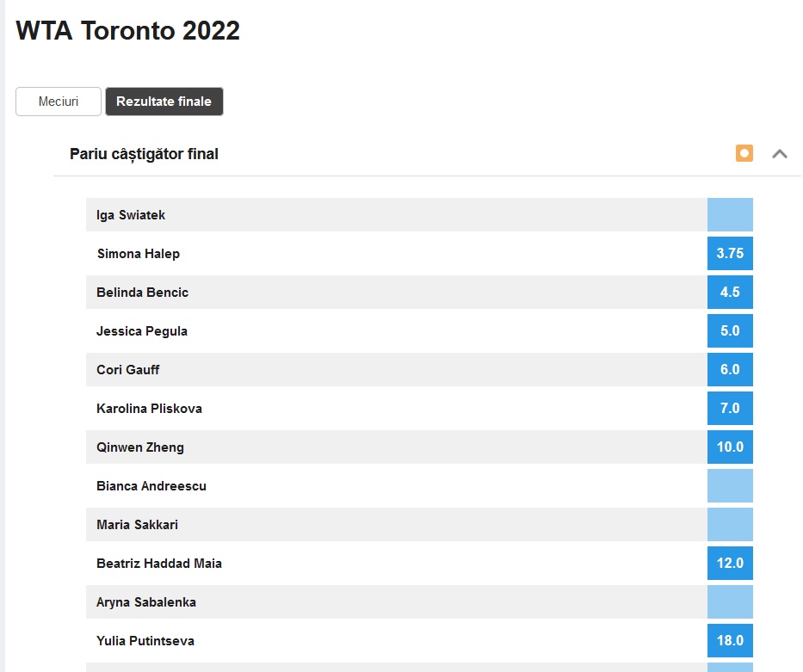803x672 pixels.
Task: Select Qinwen Zheng odds 10.0
Action: pos(730,447)
